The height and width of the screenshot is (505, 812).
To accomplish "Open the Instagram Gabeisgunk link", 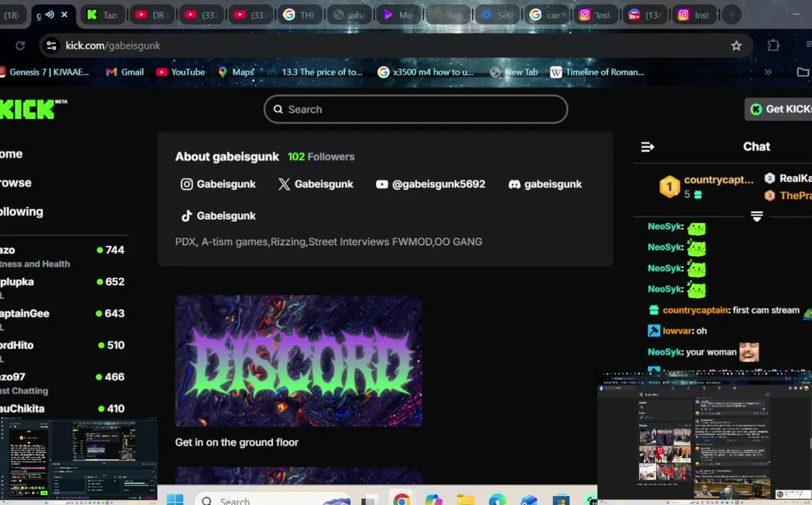I will tap(218, 184).
